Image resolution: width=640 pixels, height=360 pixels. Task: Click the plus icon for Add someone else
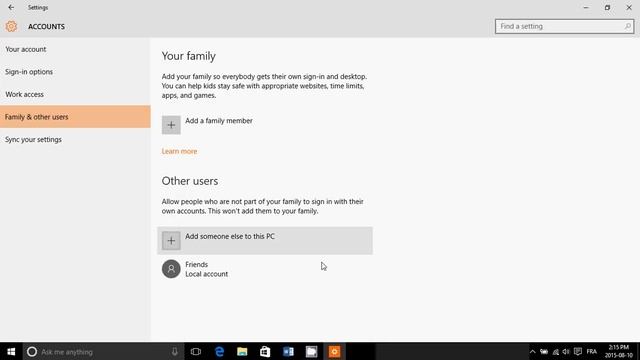click(171, 240)
